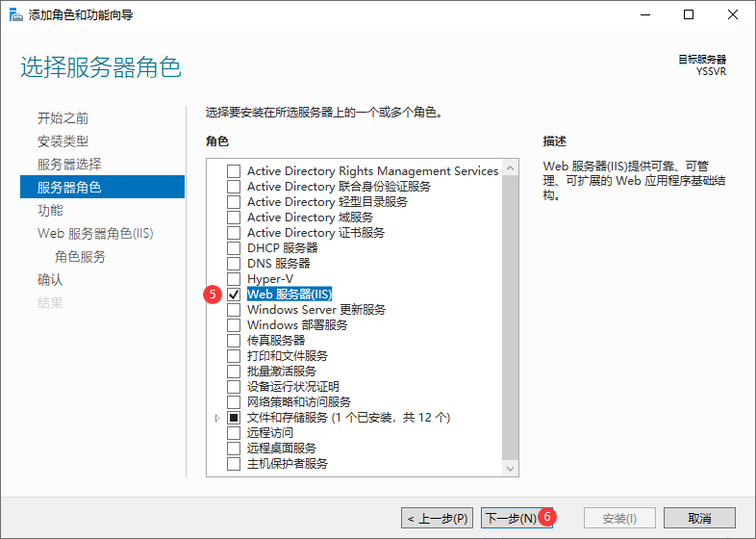Maximize the wizard window

click(689, 15)
